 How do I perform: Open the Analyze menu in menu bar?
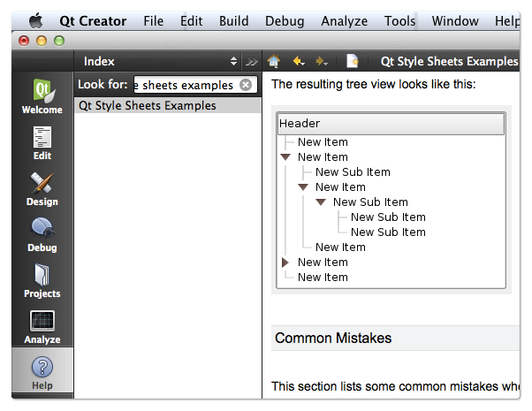pos(344,21)
